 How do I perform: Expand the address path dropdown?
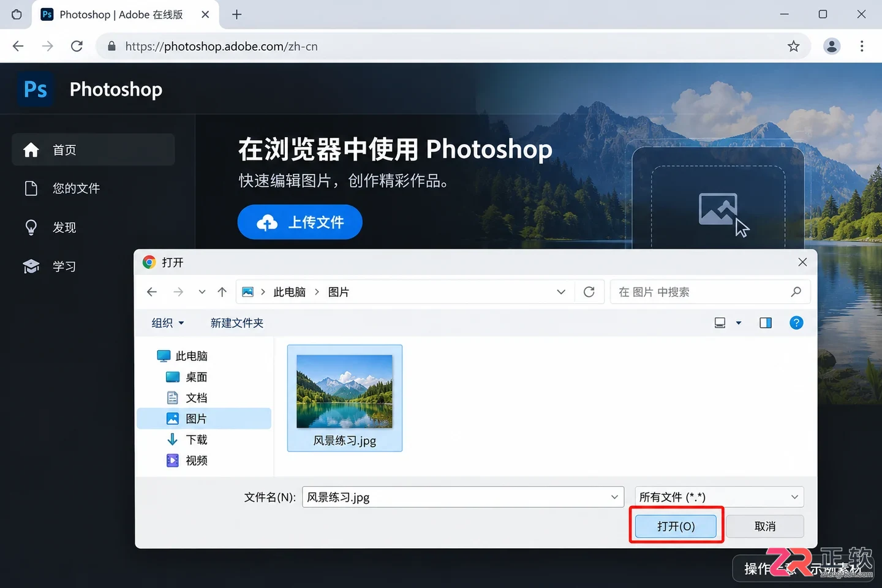561,292
